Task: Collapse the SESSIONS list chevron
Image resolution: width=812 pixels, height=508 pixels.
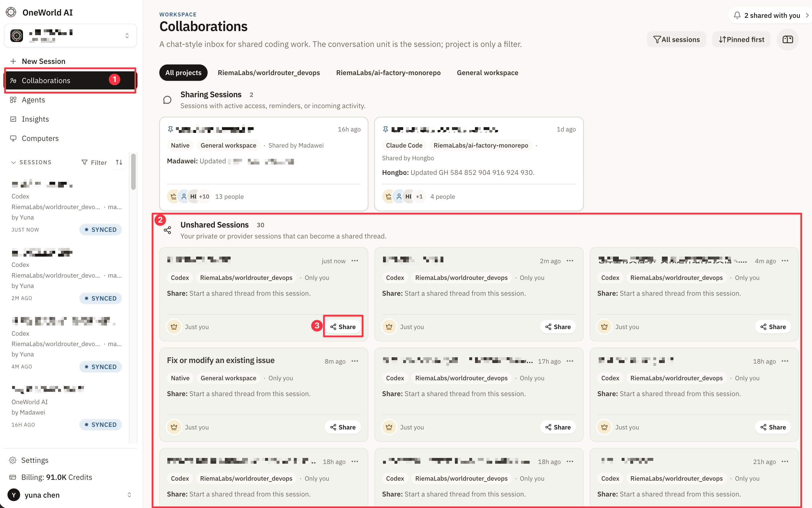Action: (x=14, y=162)
